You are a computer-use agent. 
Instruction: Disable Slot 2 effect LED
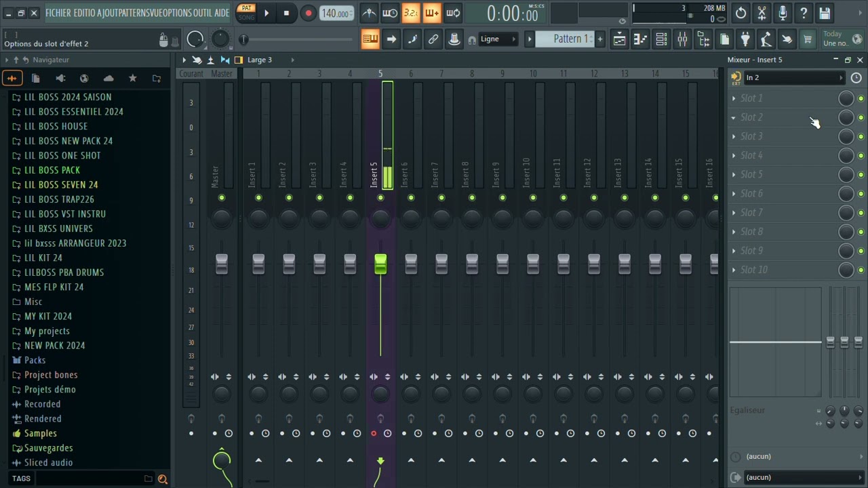coord(861,118)
